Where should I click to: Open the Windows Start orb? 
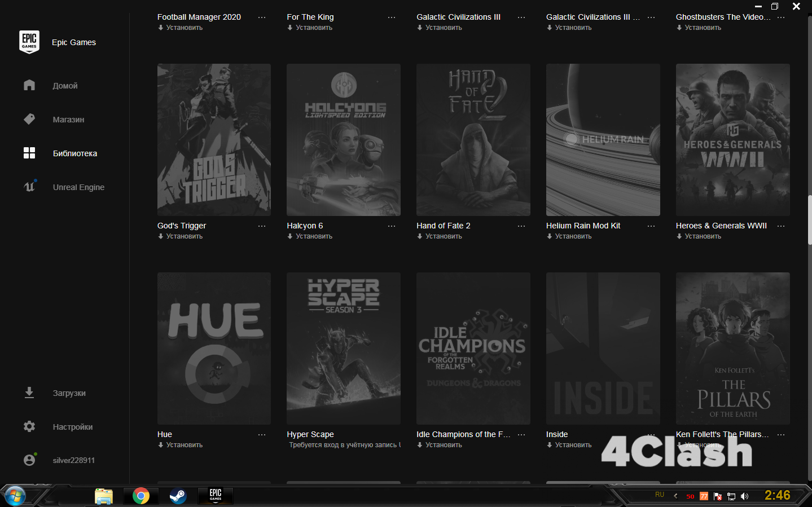(x=14, y=496)
